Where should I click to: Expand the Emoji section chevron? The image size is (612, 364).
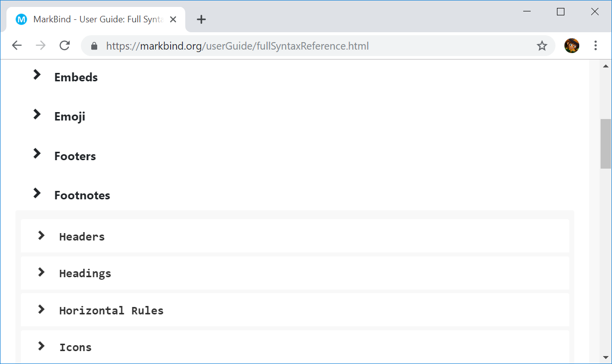[x=37, y=114]
